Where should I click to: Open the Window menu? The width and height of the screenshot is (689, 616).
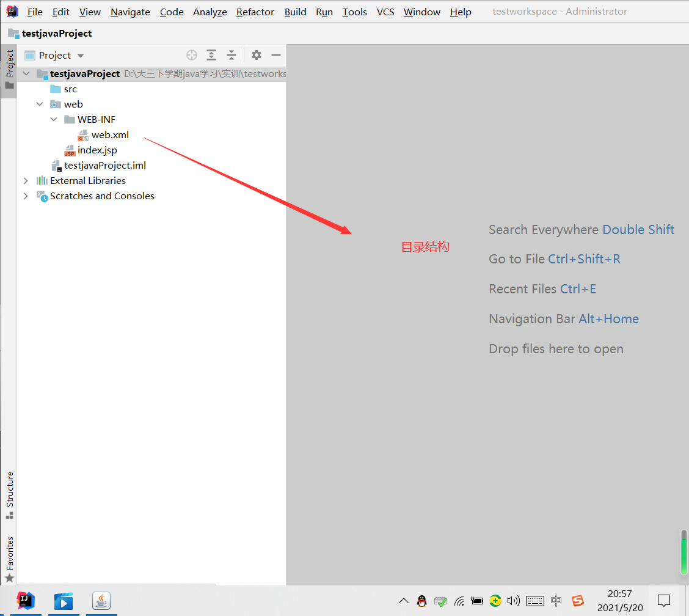click(421, 12)
